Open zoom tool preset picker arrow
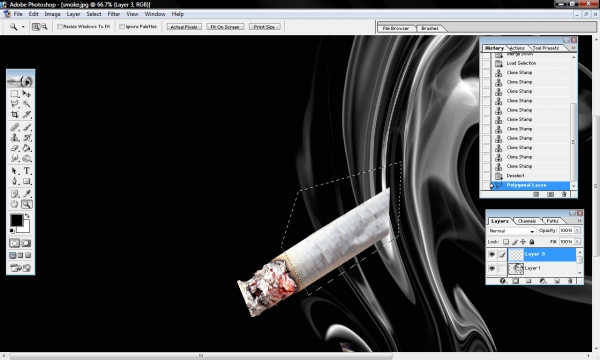The height and width of the screenshot is (360, 600). click(x=23, y=27)
